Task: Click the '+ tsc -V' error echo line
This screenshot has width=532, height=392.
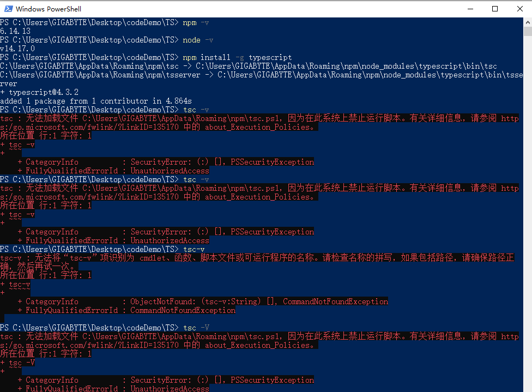Action: tap(17, 363)
